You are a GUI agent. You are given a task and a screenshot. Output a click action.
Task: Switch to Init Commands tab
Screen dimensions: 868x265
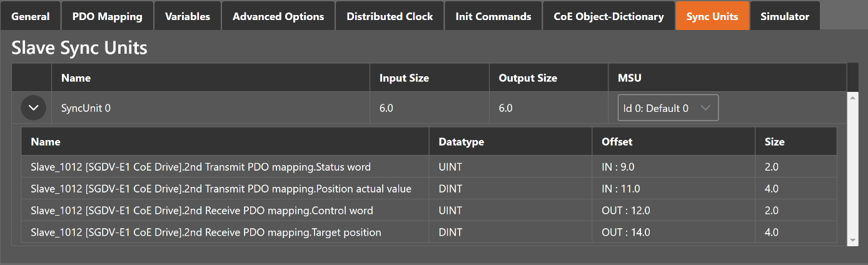[x=493, y=16]
